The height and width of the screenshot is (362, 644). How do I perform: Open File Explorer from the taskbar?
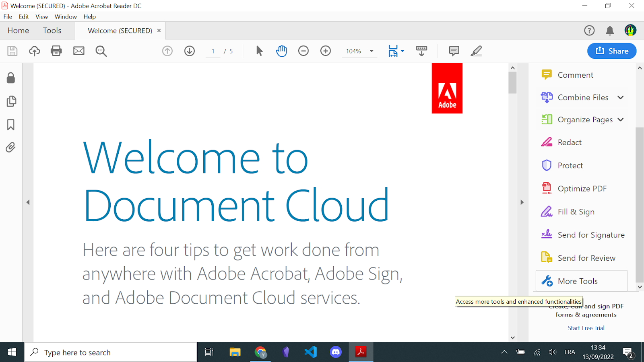[235, 352]
